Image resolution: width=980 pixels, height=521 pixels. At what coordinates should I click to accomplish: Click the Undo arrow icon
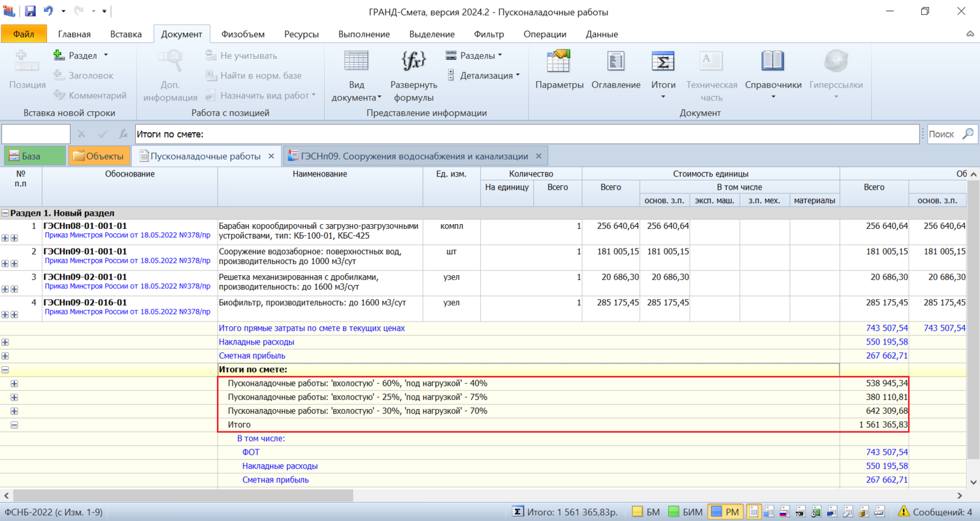[48, 11]
